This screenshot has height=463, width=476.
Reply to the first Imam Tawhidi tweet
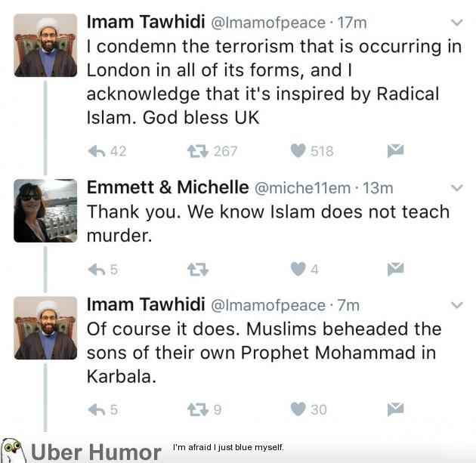(x=96, y=151)
